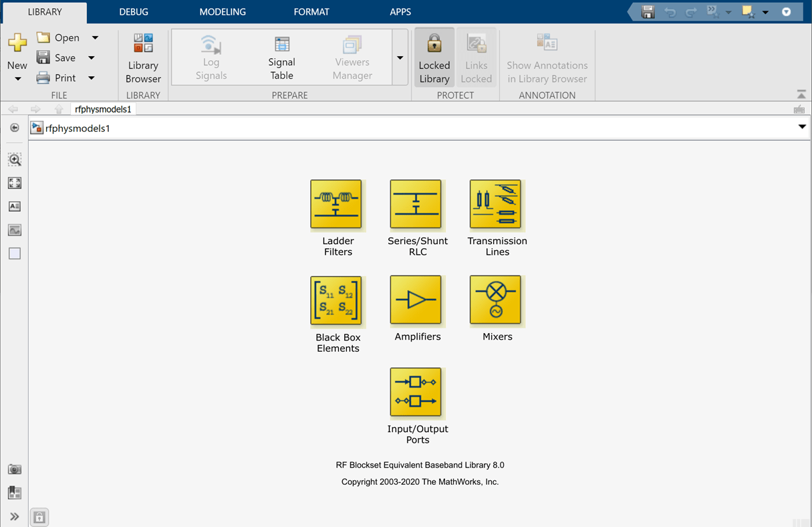Select the Zoom tool in the left palette
The height and width of the screenshot is (527, 812).
[14, 159]
